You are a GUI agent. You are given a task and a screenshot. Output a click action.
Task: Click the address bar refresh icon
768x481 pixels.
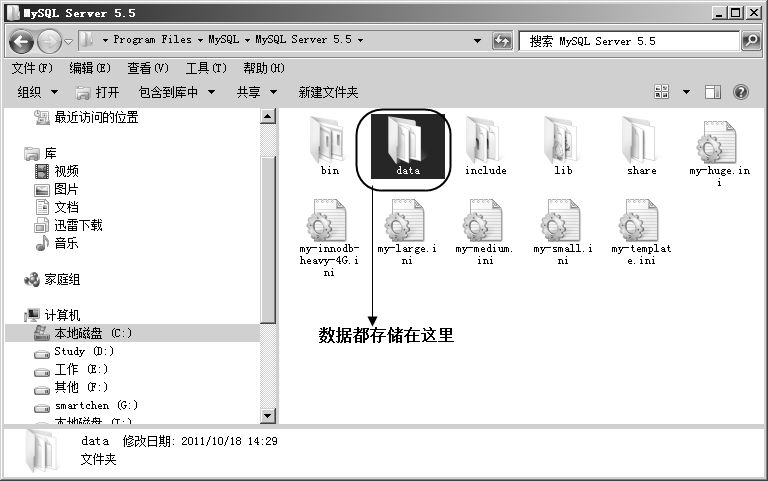(502, 41)
